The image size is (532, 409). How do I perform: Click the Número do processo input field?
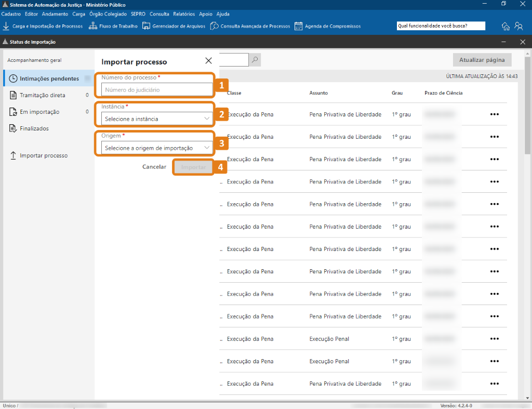(x=154, y=90)
